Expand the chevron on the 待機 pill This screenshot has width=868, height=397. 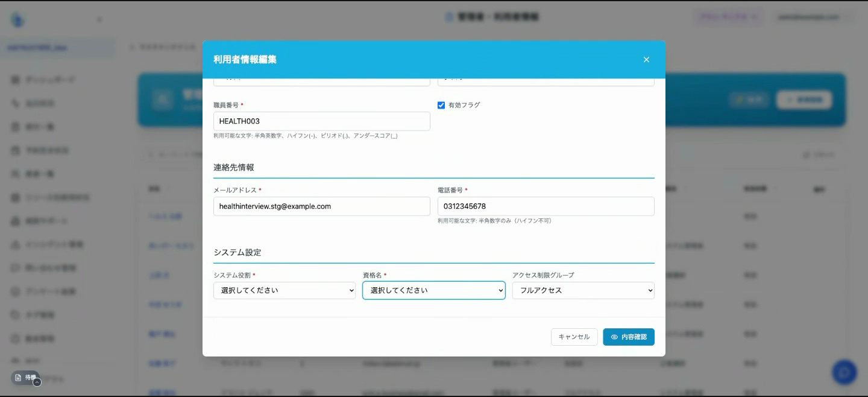pos(37,383)
